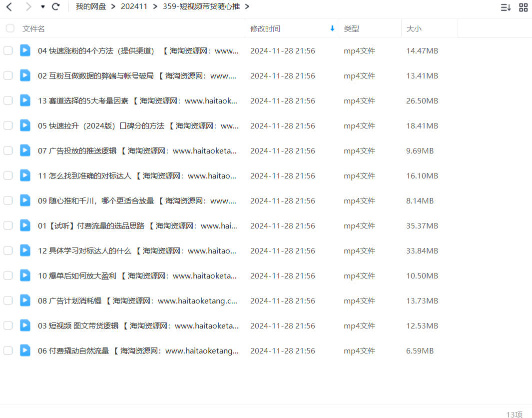Expand chevron after 359-短视频带货随心推 breadcrumb
The height and width of the screenshot is (418, 532).
coord(247,6)
